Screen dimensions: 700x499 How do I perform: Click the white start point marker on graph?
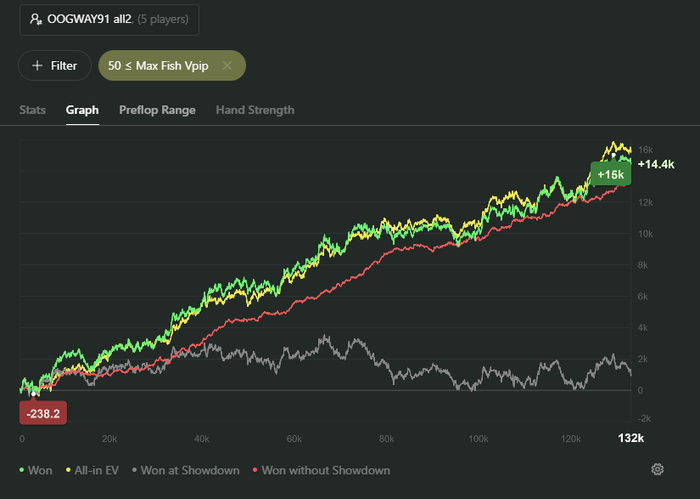click(34, 392)
